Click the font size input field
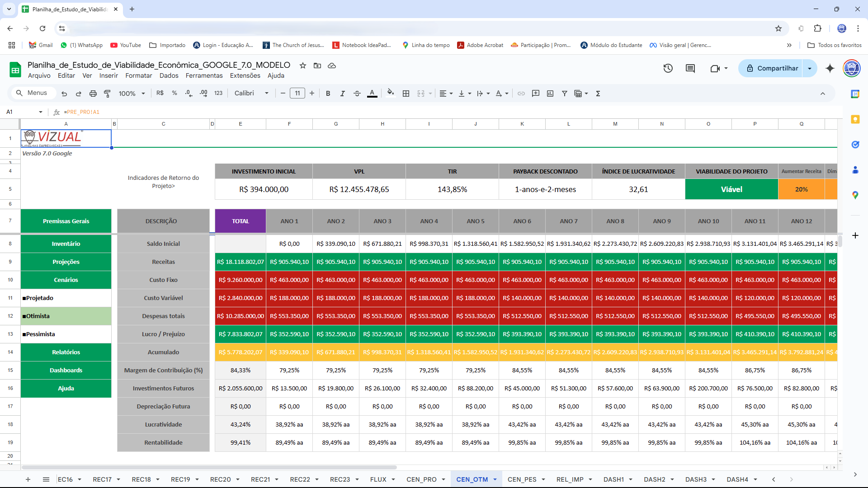The height and width of the screenshot is (488, 868). coord(297,94)
